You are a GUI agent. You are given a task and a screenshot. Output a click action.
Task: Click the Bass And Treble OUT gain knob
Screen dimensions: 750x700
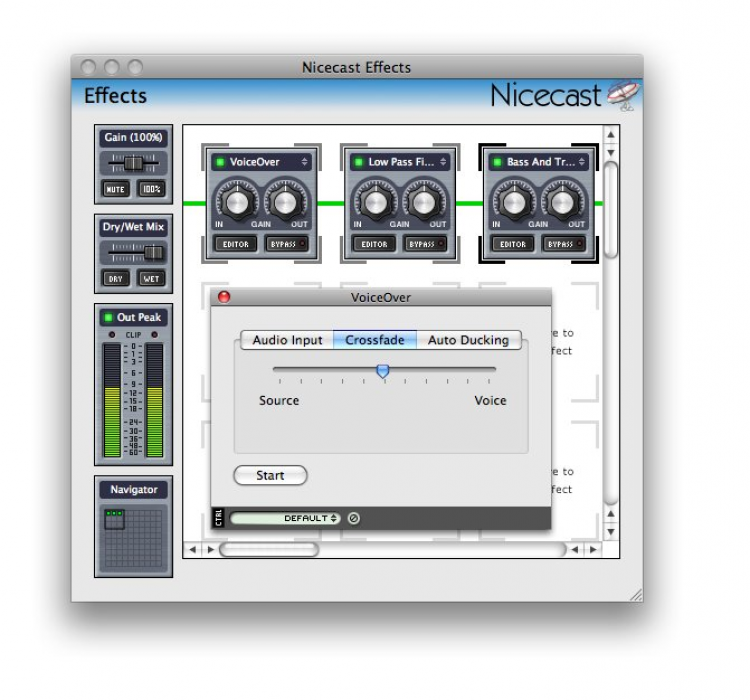(x=563, y=202)
